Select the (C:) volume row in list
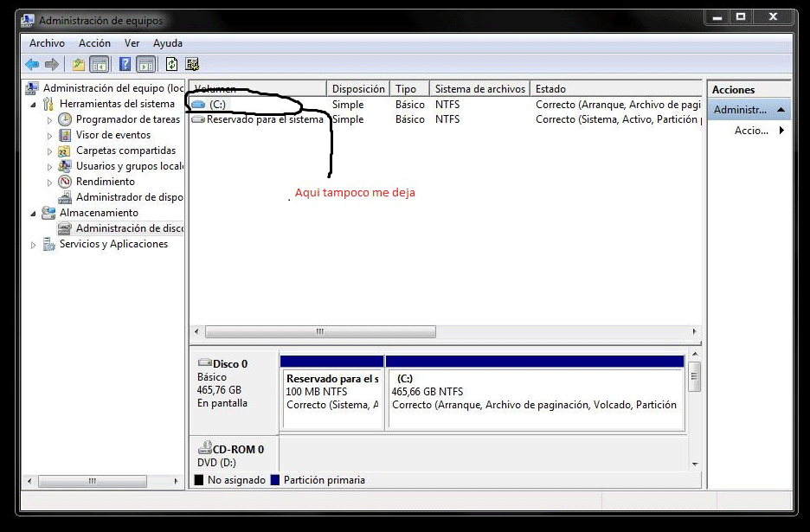 217,105
